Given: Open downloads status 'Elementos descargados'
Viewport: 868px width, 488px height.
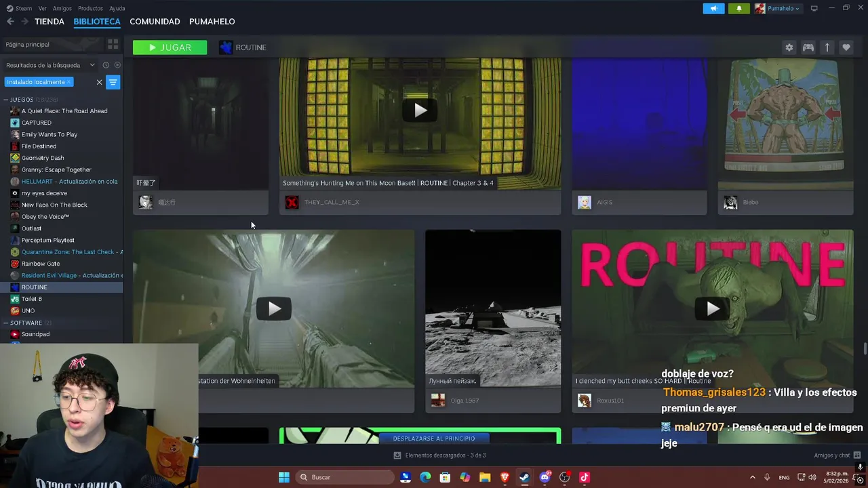Looking at the screenshot, I should point(439,455).
